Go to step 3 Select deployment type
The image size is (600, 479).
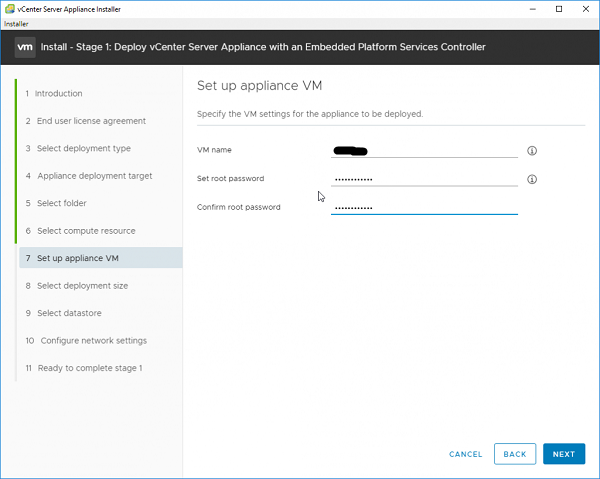[x=78, y=148]
